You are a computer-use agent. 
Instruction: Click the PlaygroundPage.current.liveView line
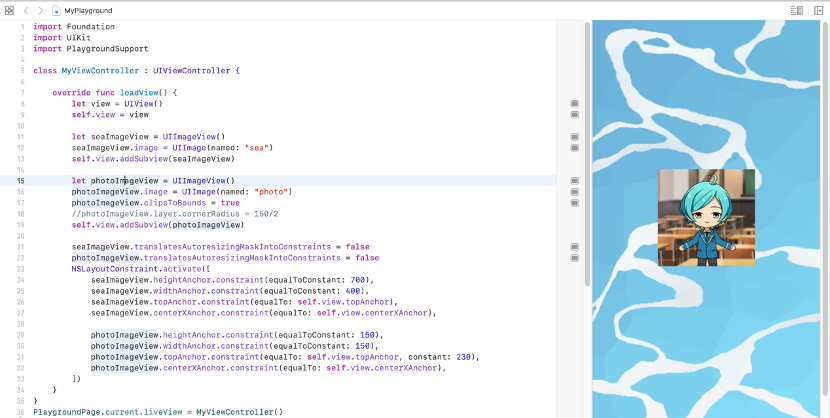pyautogui.click(x=158, y=412)
